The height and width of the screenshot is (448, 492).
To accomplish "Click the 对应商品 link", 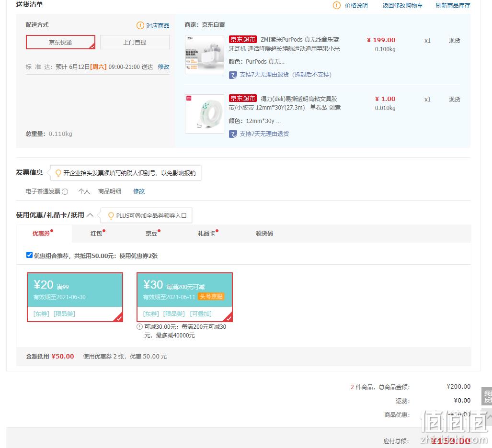I will [x=158, y=26].
